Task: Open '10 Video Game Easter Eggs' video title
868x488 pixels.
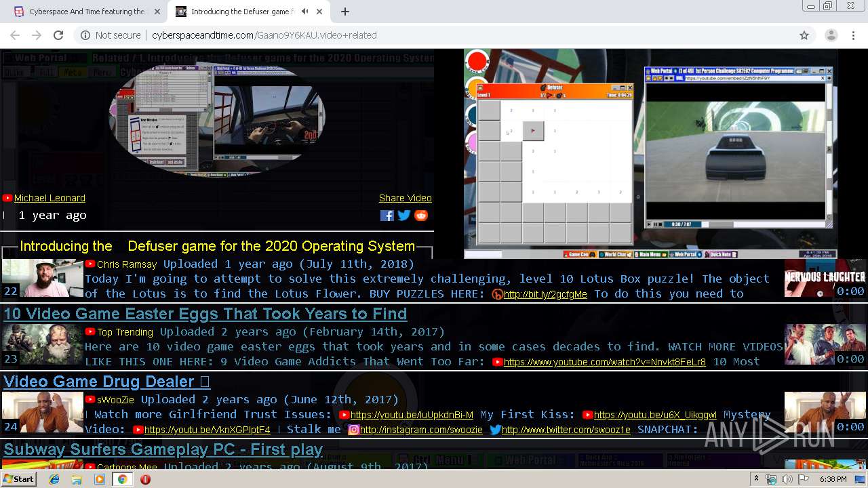Action: (205, 314)
